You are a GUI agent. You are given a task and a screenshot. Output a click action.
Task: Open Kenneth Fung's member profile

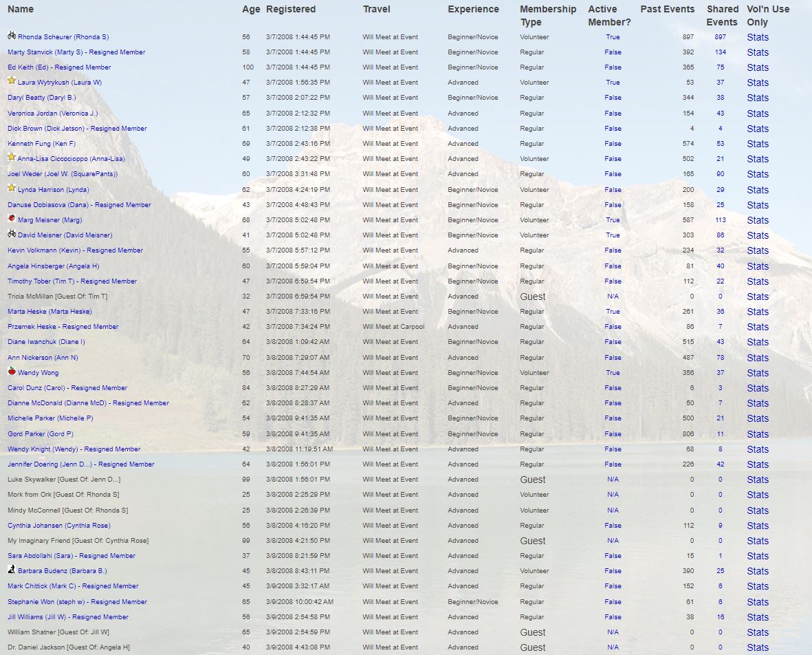tap(41, 144)
